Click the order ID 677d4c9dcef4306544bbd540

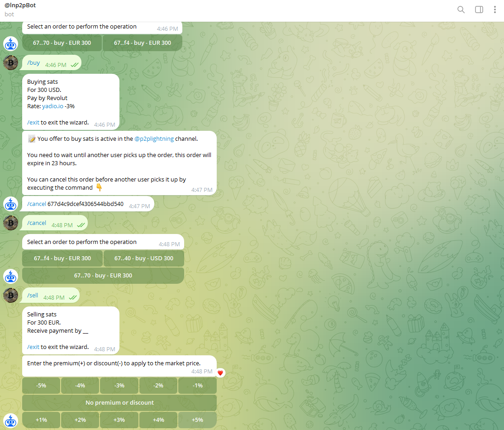coord(86,204)
